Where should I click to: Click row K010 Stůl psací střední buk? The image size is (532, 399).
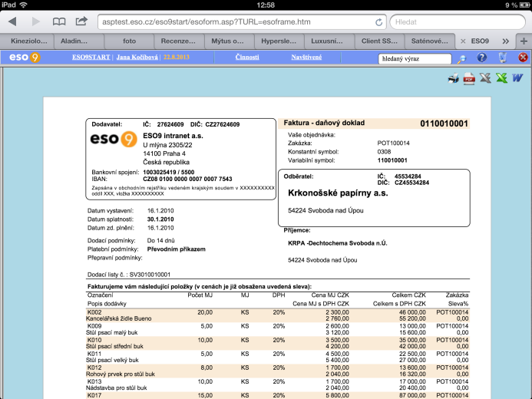(x=278, y=343)
